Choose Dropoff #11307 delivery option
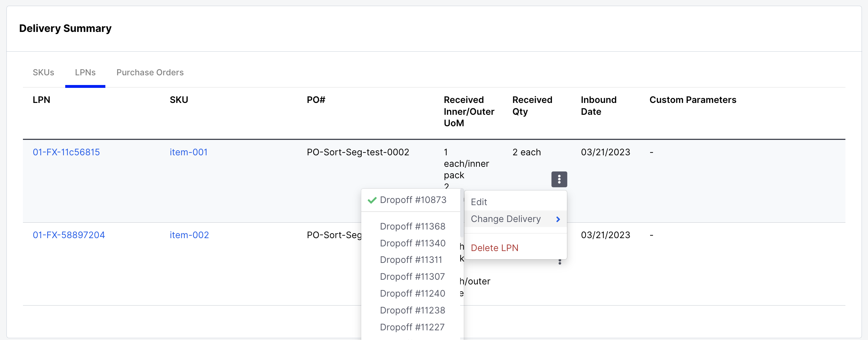Viewport: 868px width, 340px height. [x=412, y=277]
